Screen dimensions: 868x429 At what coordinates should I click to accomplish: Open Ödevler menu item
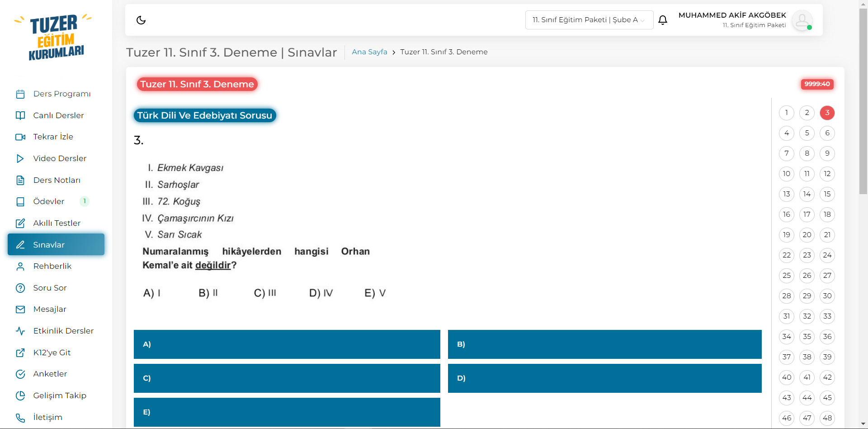pos(49,201)
